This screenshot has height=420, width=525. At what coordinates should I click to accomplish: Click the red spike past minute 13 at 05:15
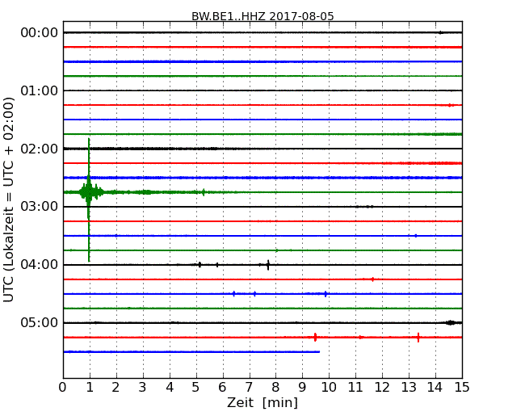click(418, 338)
